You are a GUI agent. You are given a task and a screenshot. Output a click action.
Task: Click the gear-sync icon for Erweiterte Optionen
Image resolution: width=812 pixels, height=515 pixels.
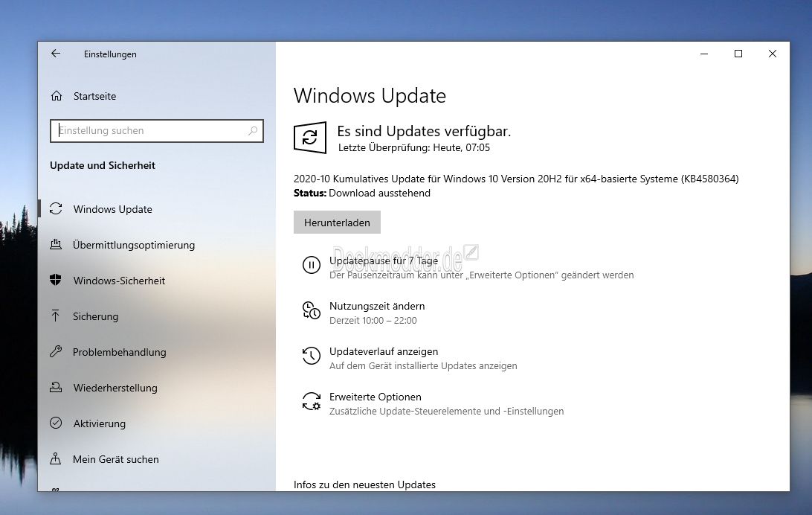pyautogui.click(x=312, y=402)
